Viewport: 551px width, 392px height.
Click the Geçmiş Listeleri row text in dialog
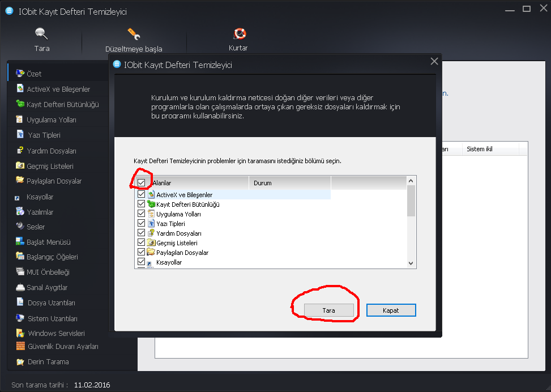click(x=177, y=243)
